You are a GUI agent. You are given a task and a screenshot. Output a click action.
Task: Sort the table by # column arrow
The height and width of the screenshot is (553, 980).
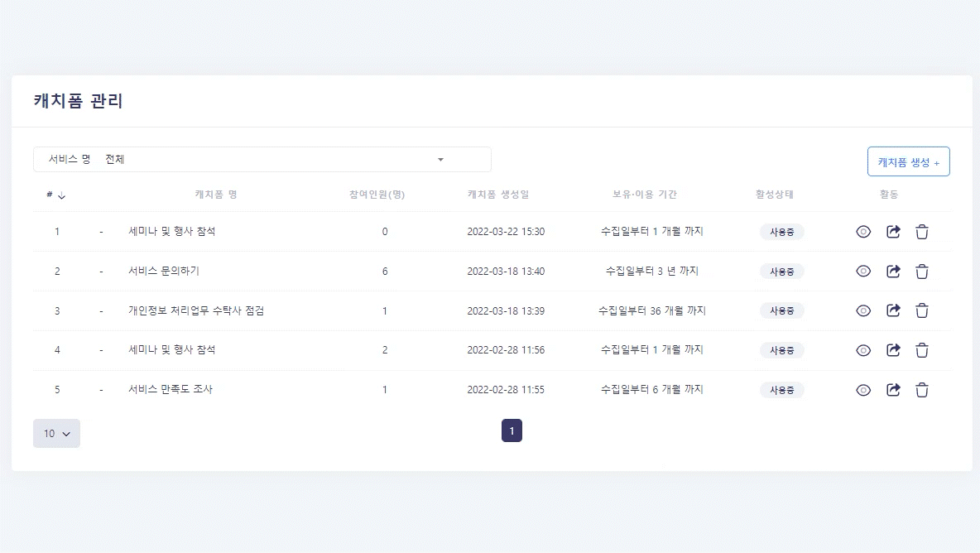(61, 195)
